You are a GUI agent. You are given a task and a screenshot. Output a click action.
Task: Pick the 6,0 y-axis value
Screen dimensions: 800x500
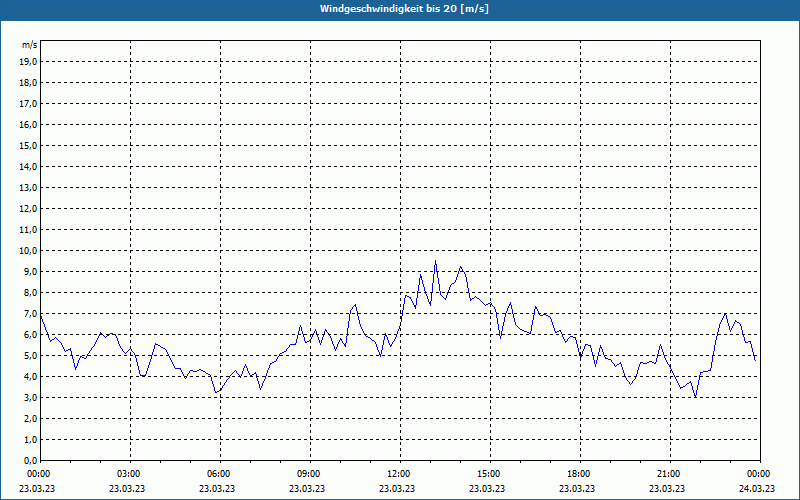30,335
